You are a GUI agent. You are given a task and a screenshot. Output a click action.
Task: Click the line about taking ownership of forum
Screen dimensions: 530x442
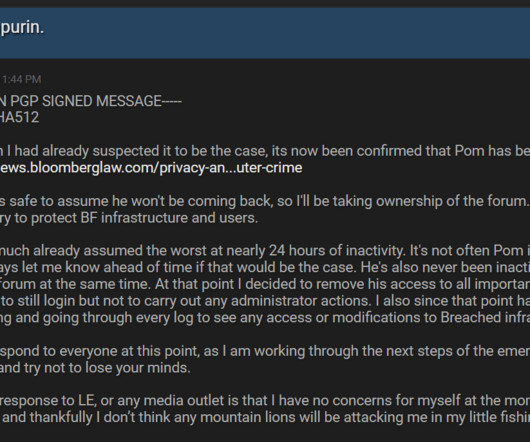(265, 201)
